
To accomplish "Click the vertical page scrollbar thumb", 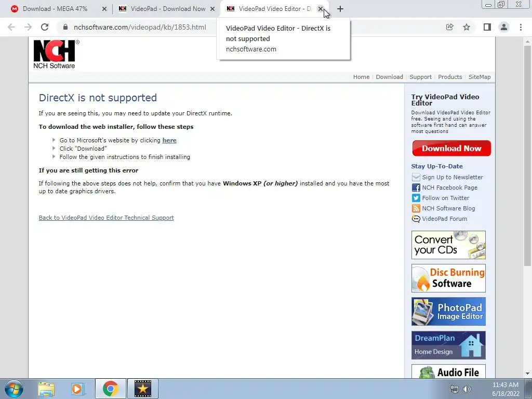I will point(527,156).
